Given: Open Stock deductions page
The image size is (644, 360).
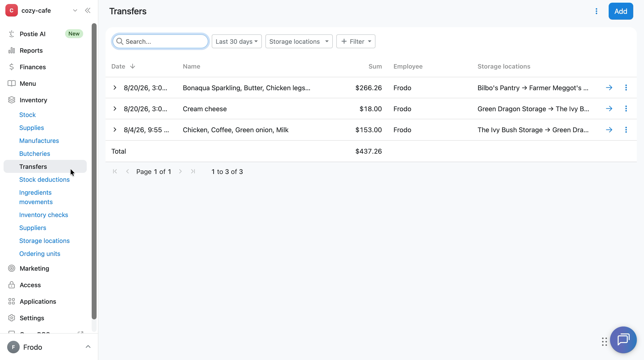Looking at the screenshot, I should point(44,180).
